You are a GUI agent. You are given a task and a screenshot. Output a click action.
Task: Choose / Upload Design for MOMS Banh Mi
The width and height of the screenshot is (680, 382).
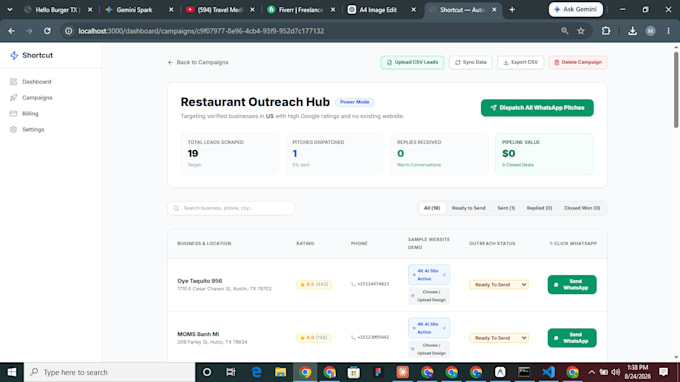[x=428, y=349]
